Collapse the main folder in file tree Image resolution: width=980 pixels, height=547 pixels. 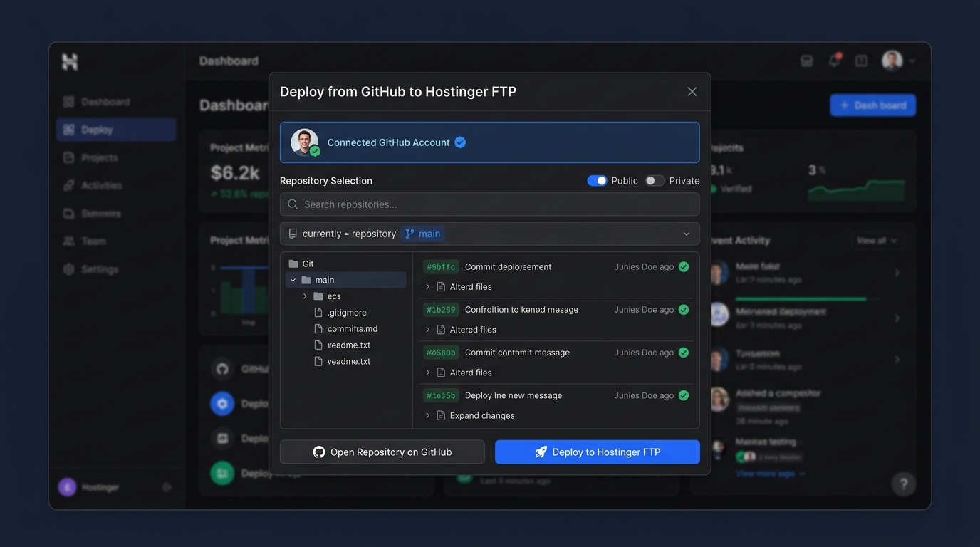(x=293, y=280)
